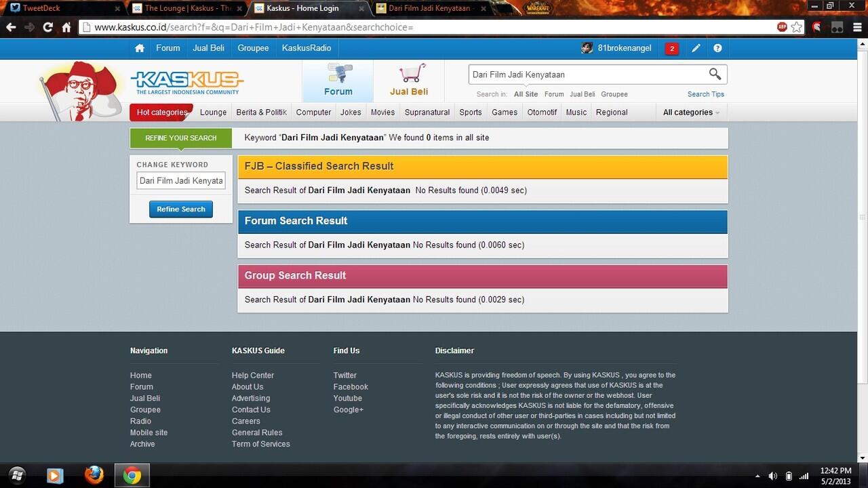Click the 81brokenangel user avatar
Viewport: 868px width, 488px height.
coord(587,48)
